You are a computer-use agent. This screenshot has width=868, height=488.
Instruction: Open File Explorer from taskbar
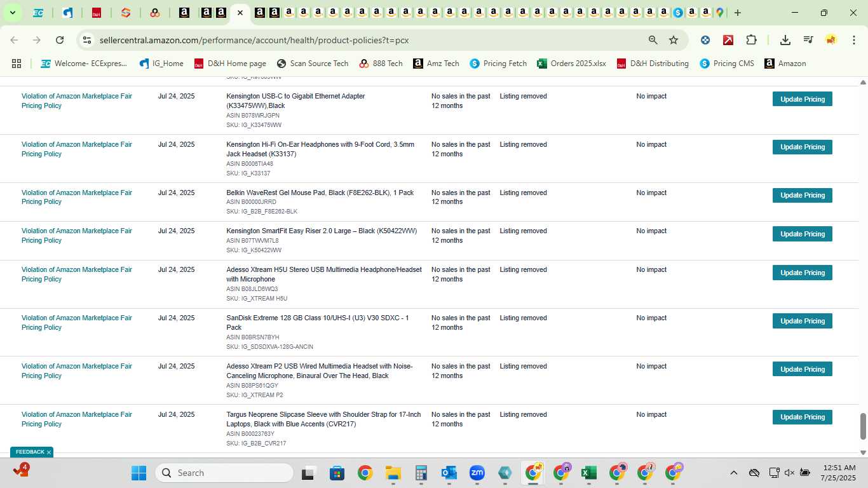(393, 473)
